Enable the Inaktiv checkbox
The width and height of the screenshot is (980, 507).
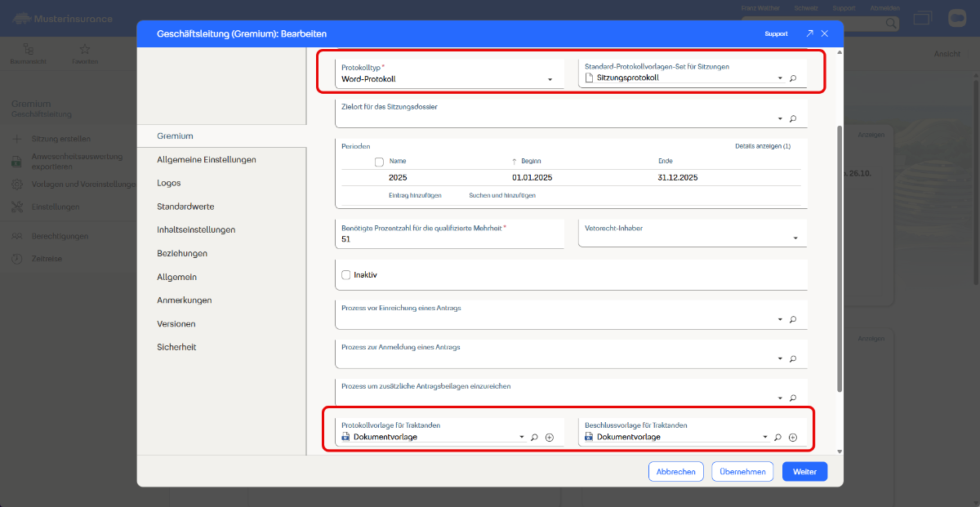click(x=346, y=275)
